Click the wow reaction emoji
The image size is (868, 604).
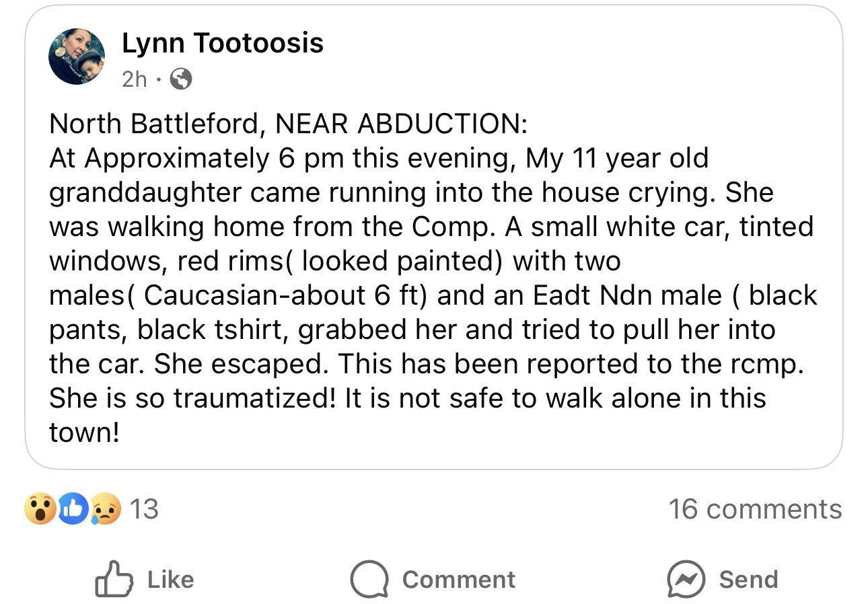(x=40, y=509)
